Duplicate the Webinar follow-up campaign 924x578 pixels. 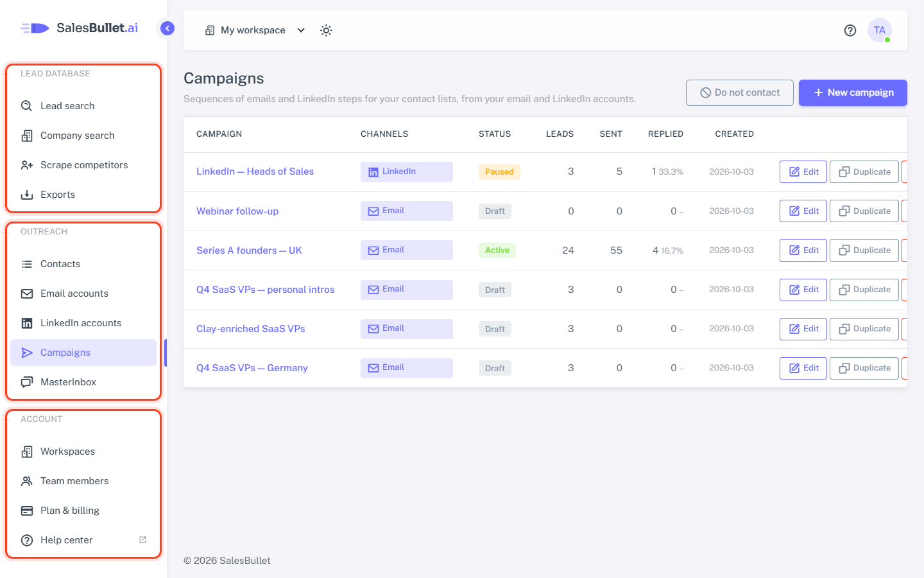point(864,211)
